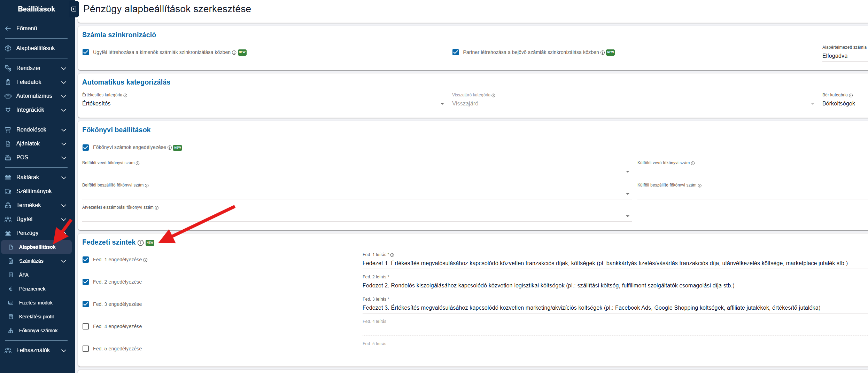Viewport: 868px width, 373px height.
Task: Uncheck Ügyfél létrehozása a kimenők számlák checkbox
Action: (x=86, y=52)
